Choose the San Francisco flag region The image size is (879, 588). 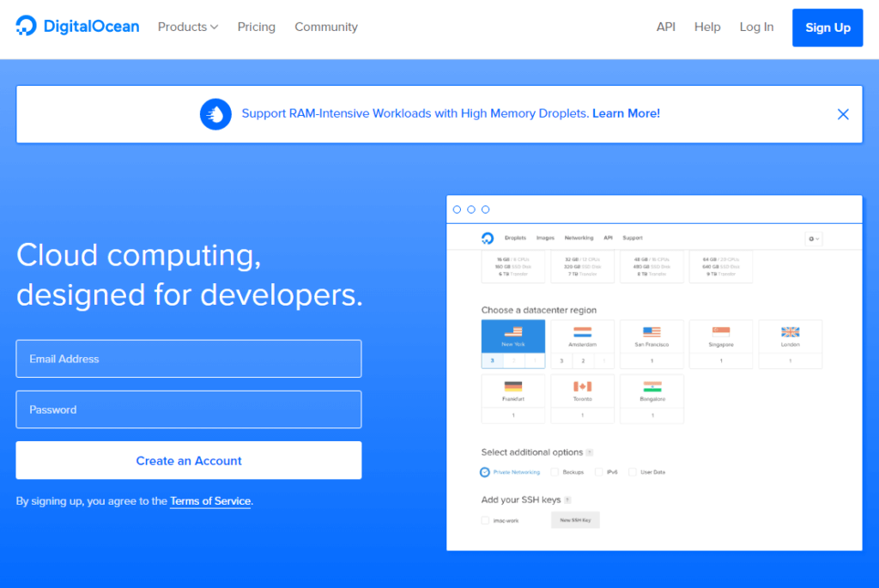pyautogui.click(x=652, y=336)
